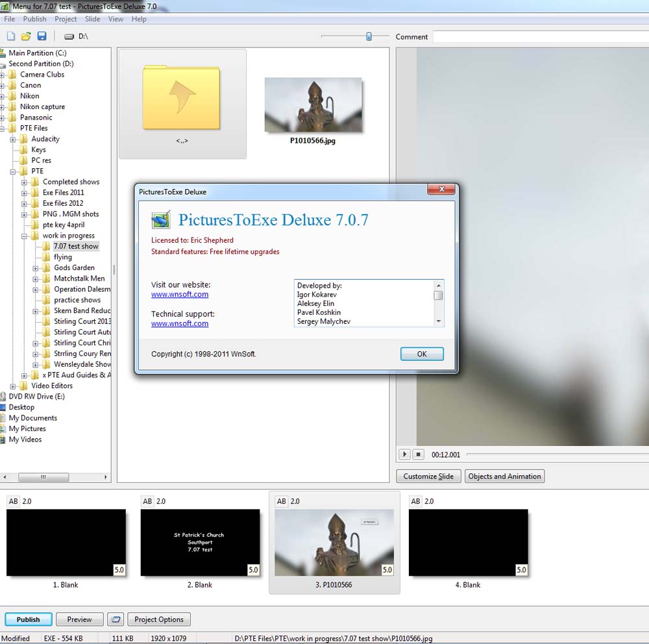Open the wnsoft.com technical support link
The width and height of the screenshot is (649, 644).
[x=180, y=323]
